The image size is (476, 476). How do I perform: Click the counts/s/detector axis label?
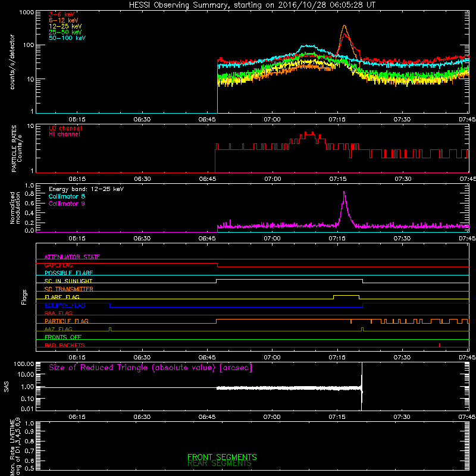click(12, 62)
